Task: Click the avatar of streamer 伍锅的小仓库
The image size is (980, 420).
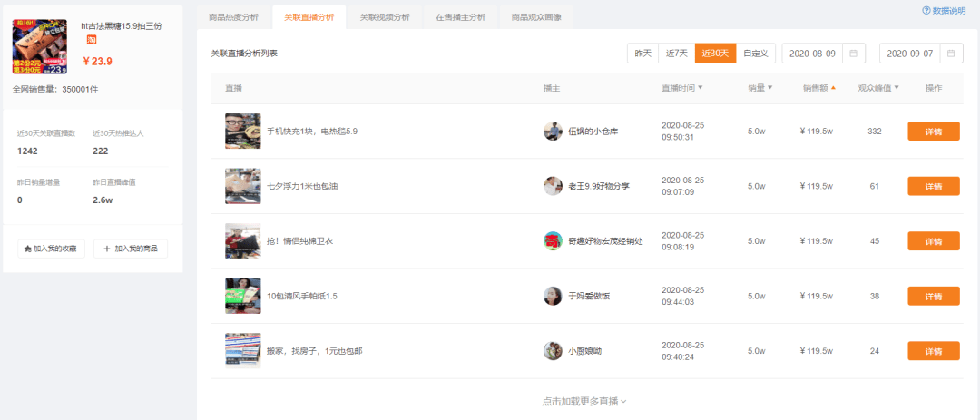Action: coord(553,132)
